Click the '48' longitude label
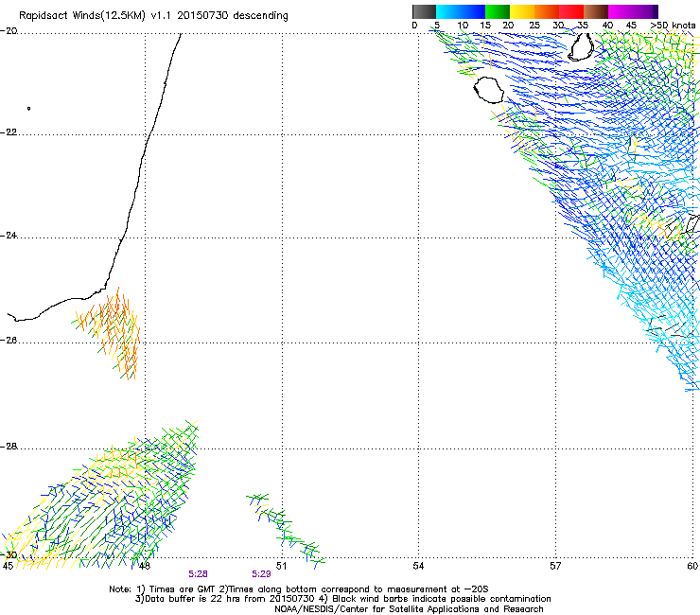700x615 pixels. 144,567
